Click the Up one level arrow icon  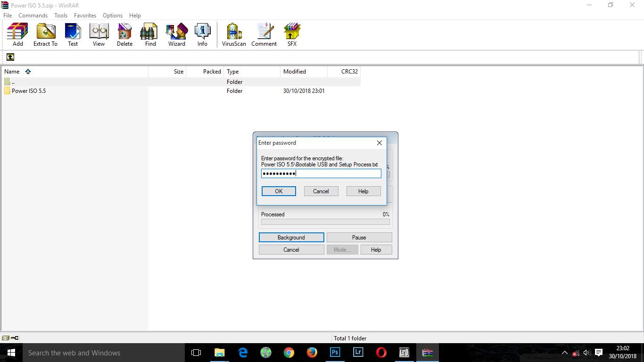[x=10, y=57]
